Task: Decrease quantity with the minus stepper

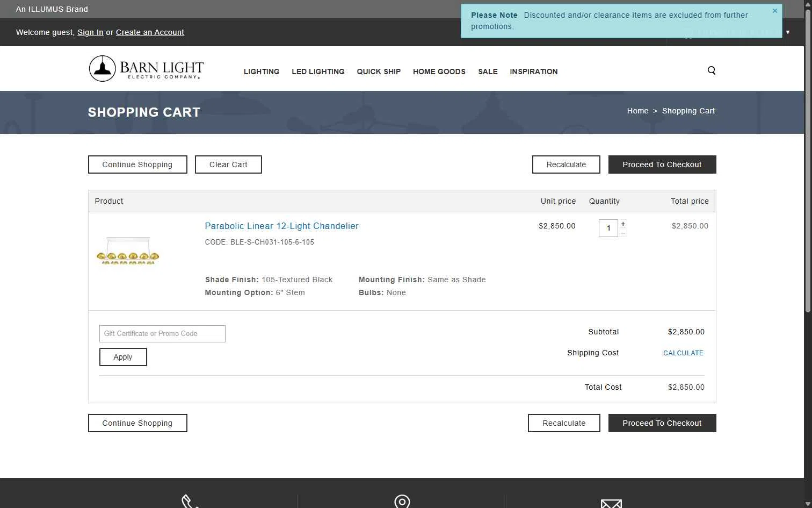Action: 623,233
